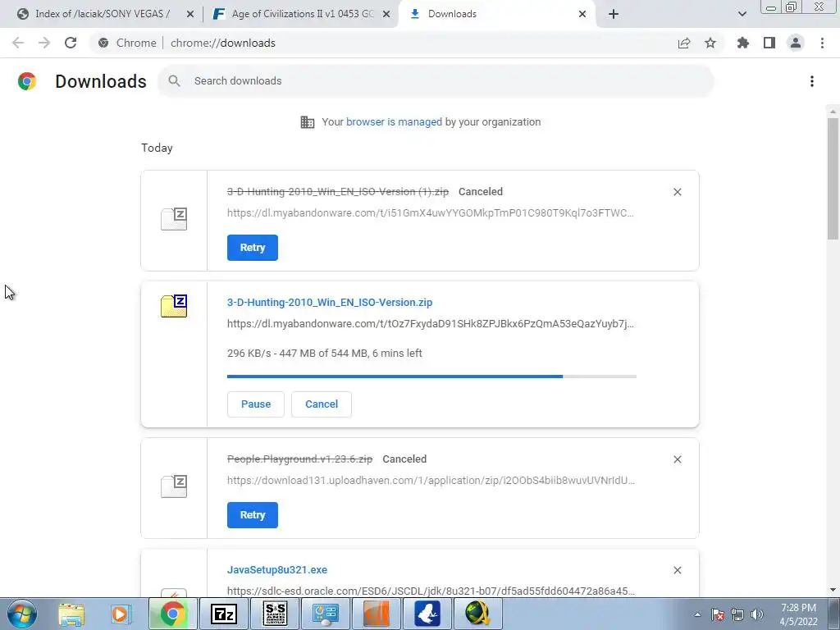Image resolution: width=840 pixels, height=630 pixels.
Task: Click the browser forward arrow
Action: (x=44, y=43)
